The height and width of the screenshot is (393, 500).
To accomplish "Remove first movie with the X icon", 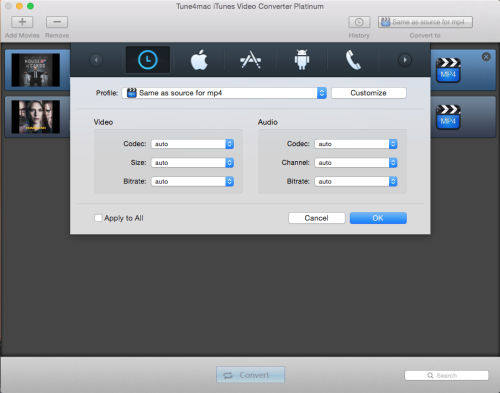I will coord(486,57).
